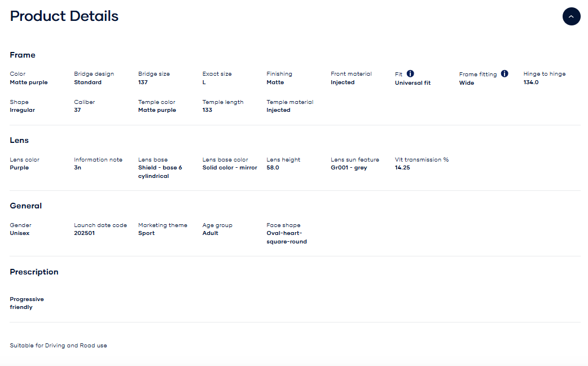
Task: Click the Product Details heading
Action: point(64,16)
